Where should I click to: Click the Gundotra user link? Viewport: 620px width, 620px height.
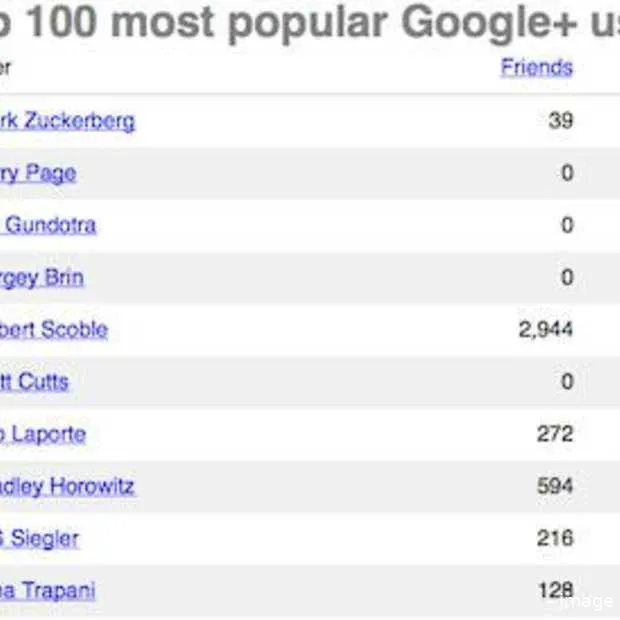point(50,225)
